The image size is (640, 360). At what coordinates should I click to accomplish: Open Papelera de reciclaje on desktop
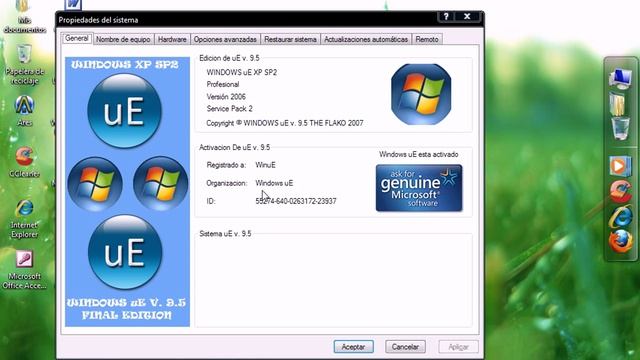[24, 64]
